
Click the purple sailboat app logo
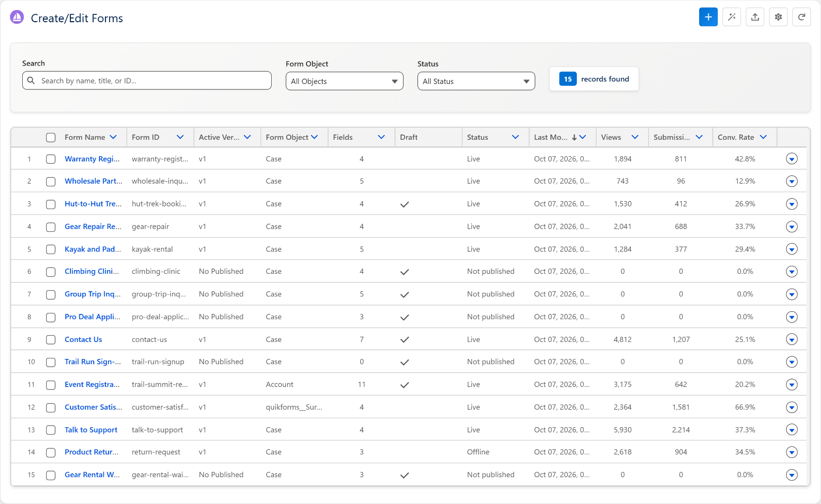point(17,17)
